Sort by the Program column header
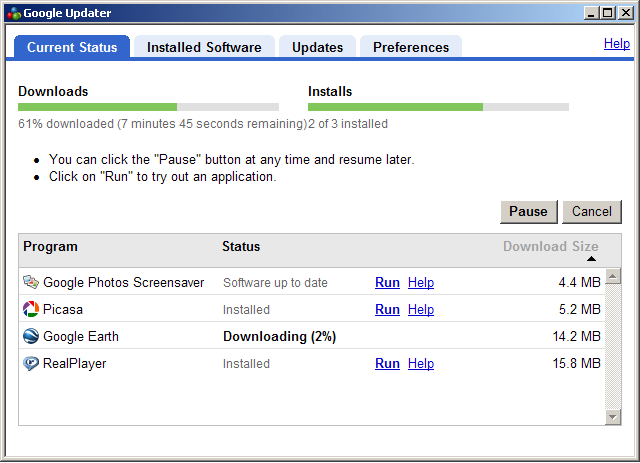The width and height of the screenshot is (640, 463). click(x=50, y=247)
